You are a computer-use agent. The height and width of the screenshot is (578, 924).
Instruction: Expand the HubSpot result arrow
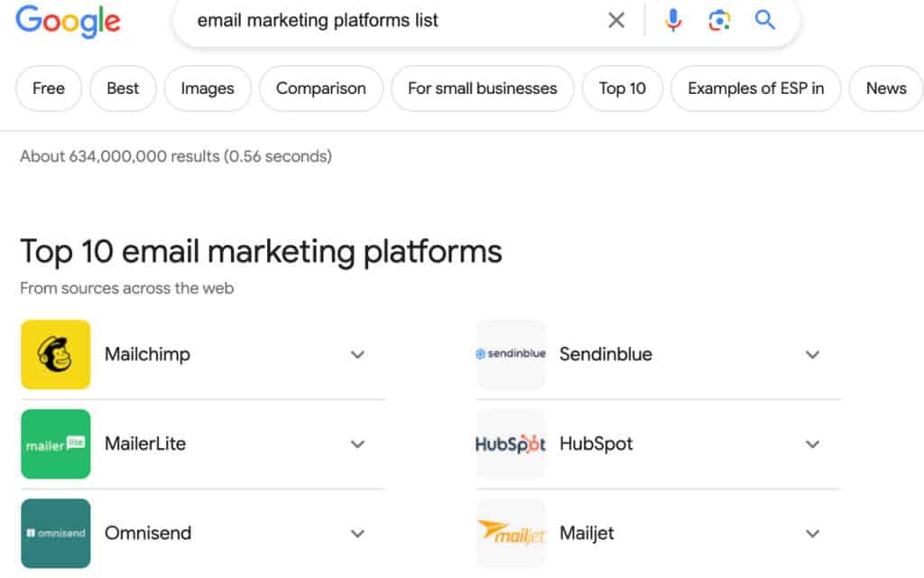coord(812,443)
